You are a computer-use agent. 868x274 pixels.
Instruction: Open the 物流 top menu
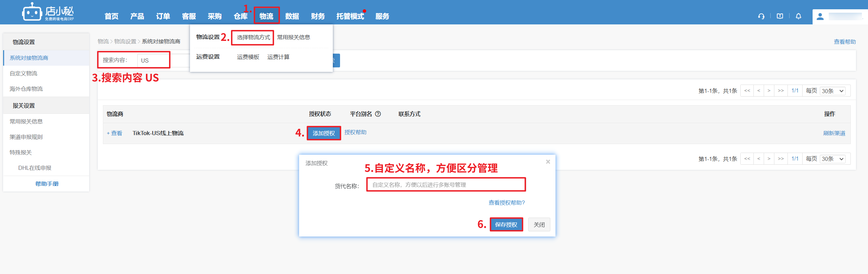[x=266, y=16]
